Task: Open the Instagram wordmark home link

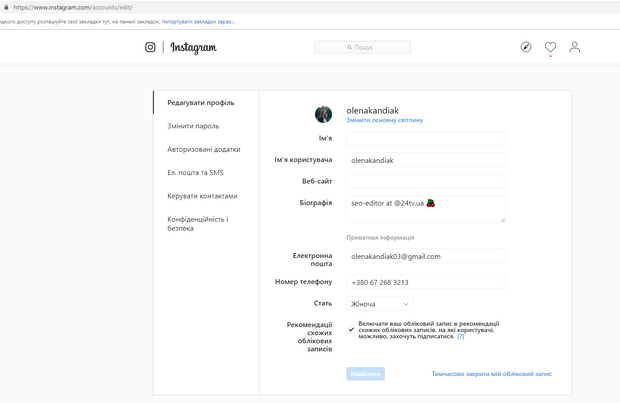Action: click(x=193, y=47)
